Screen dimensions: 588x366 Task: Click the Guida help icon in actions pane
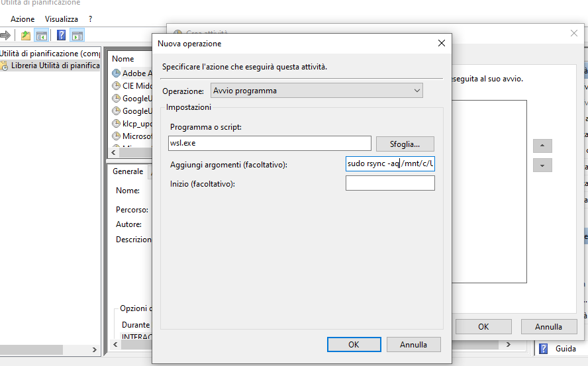coord(543,349)
